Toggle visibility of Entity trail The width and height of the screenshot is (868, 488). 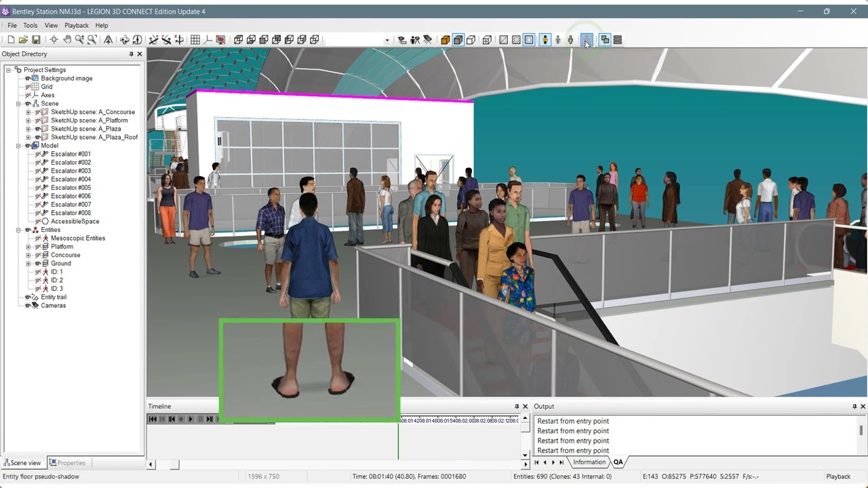coord(28,297)
